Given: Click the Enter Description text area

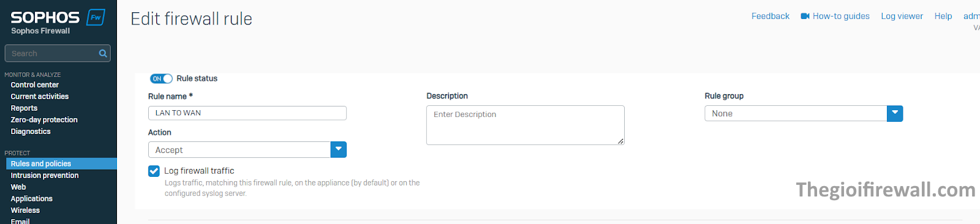Looking at the screenshot, I should coord(526,125).
